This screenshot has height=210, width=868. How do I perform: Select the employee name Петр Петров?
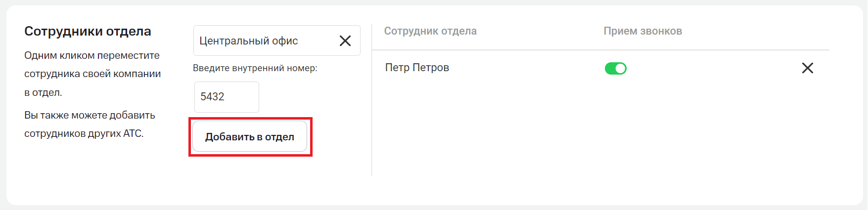417,68
